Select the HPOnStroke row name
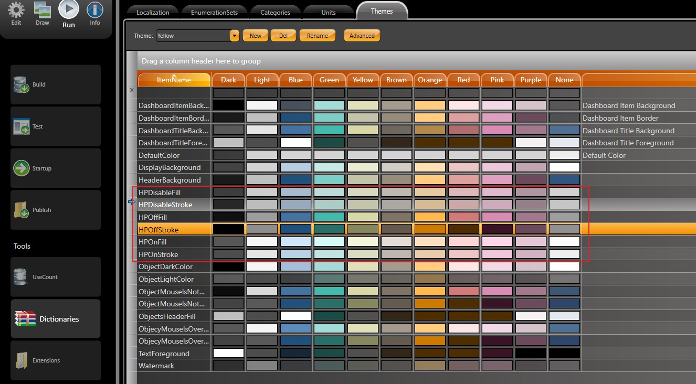 point(158,254)
